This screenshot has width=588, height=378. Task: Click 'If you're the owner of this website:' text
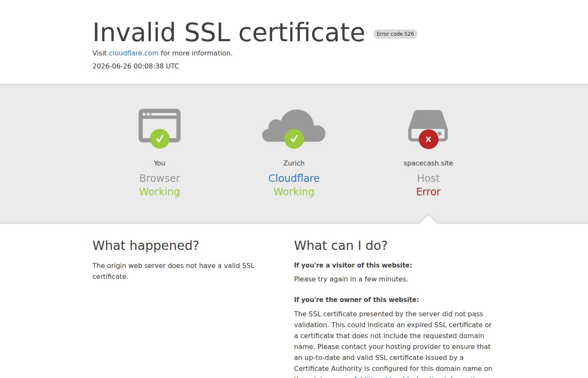356,299
